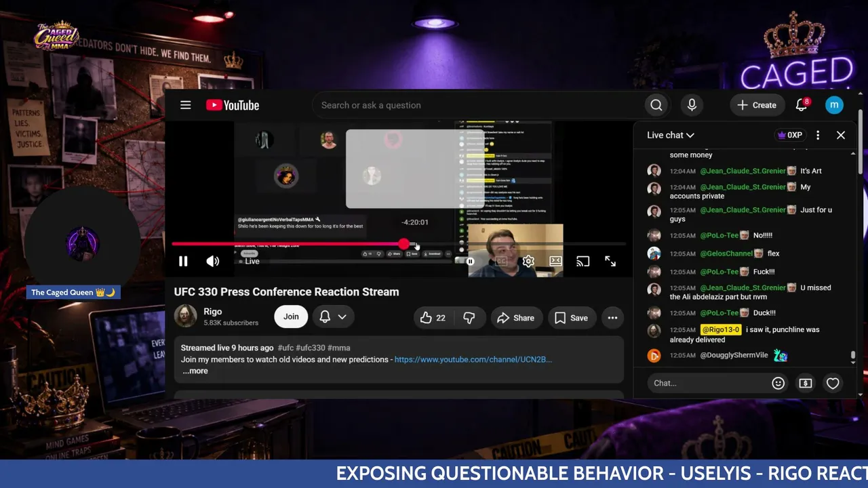
Task: Save the video to a playlist
Action: [x=571, y=318]
